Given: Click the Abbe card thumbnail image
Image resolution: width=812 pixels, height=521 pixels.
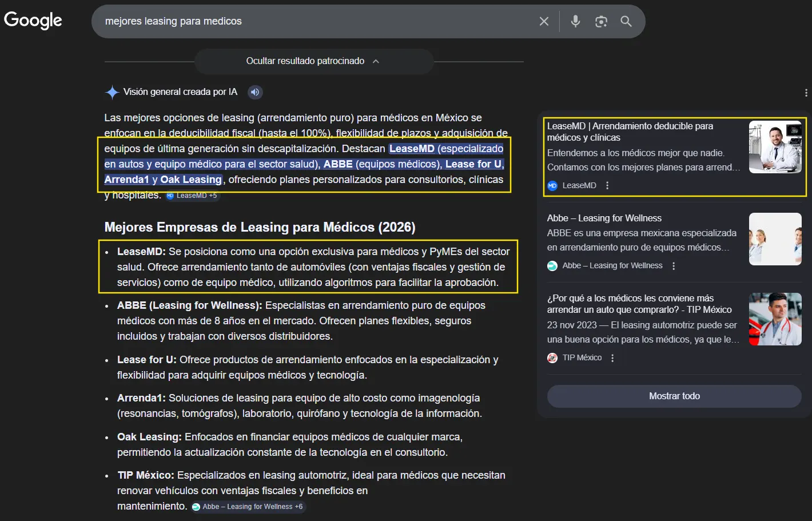Looking at the screenshot, I should point(775,239).
